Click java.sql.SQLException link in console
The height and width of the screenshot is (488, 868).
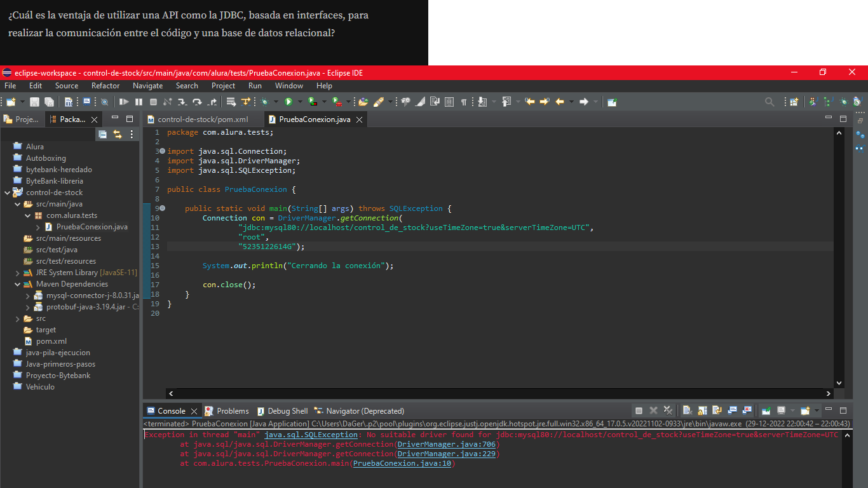pyautogui.click(x=311, y=435)
